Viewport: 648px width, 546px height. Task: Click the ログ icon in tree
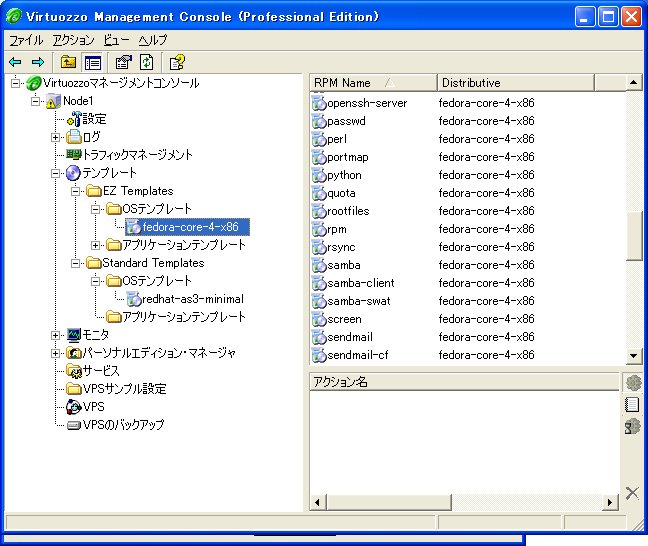[x=74, y=137]
